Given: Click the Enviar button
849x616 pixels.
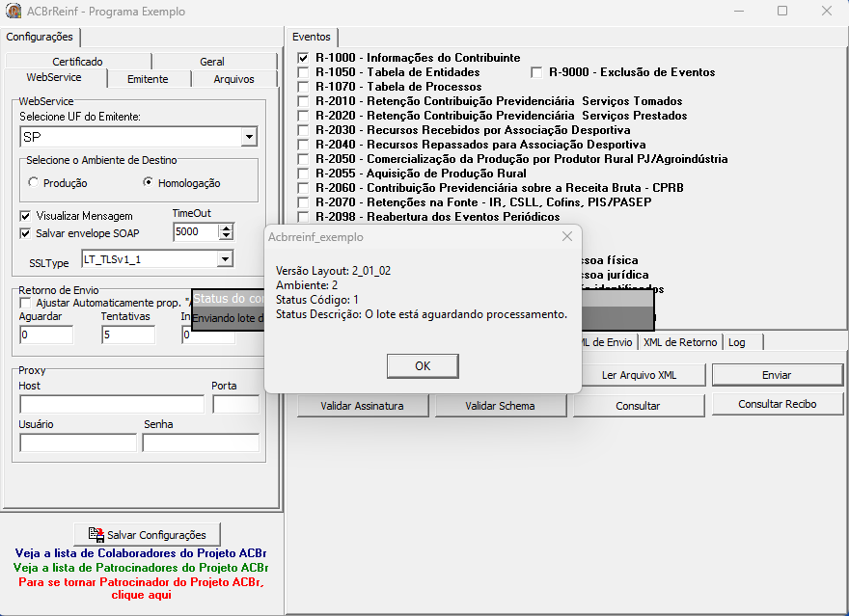Looking at the screenshot, I should click(777, 375).
